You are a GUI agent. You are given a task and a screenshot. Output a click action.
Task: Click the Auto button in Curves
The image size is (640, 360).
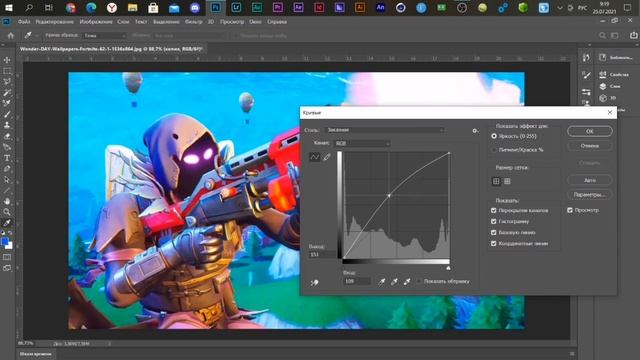pyautogui.click(x=590, y=180)
